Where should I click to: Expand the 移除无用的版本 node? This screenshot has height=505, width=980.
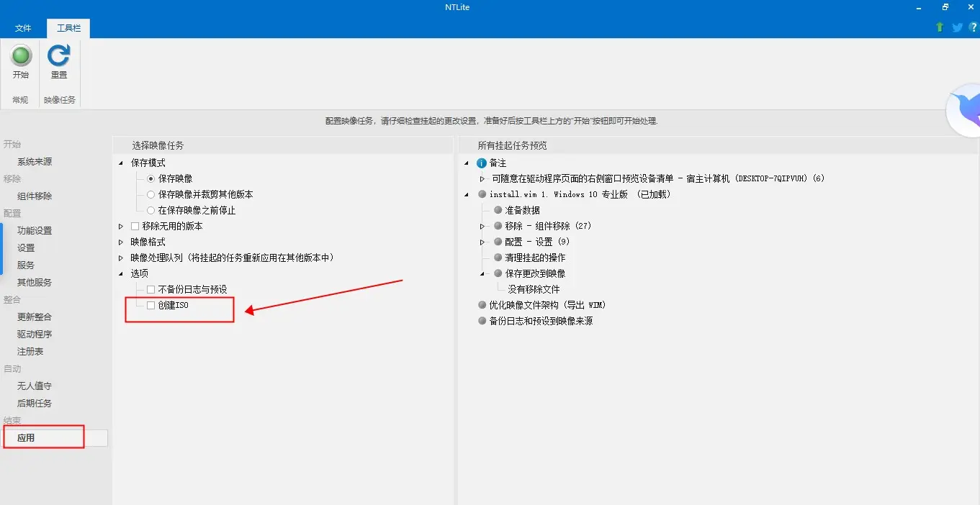[121, 226]
